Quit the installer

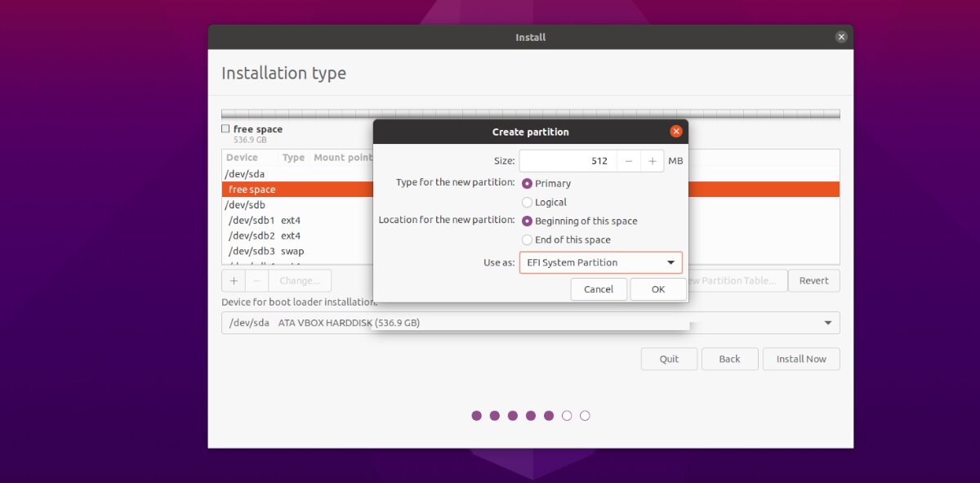[669, 359]
